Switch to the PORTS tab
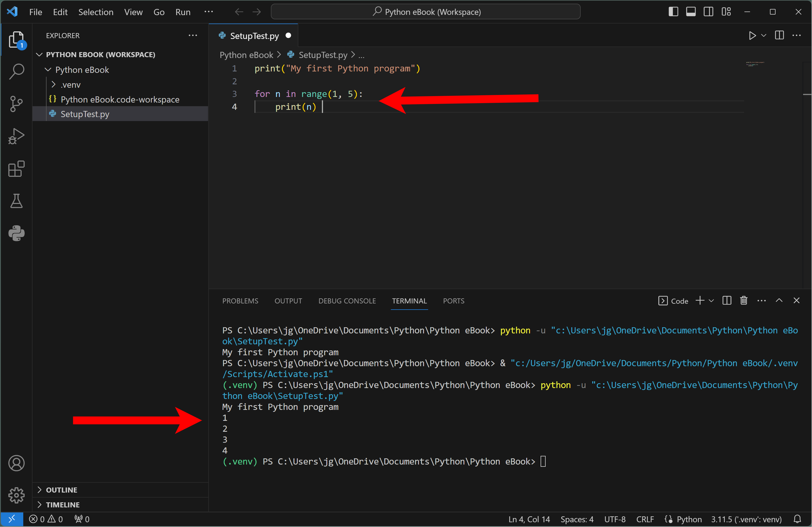 [x=453, y=301]
